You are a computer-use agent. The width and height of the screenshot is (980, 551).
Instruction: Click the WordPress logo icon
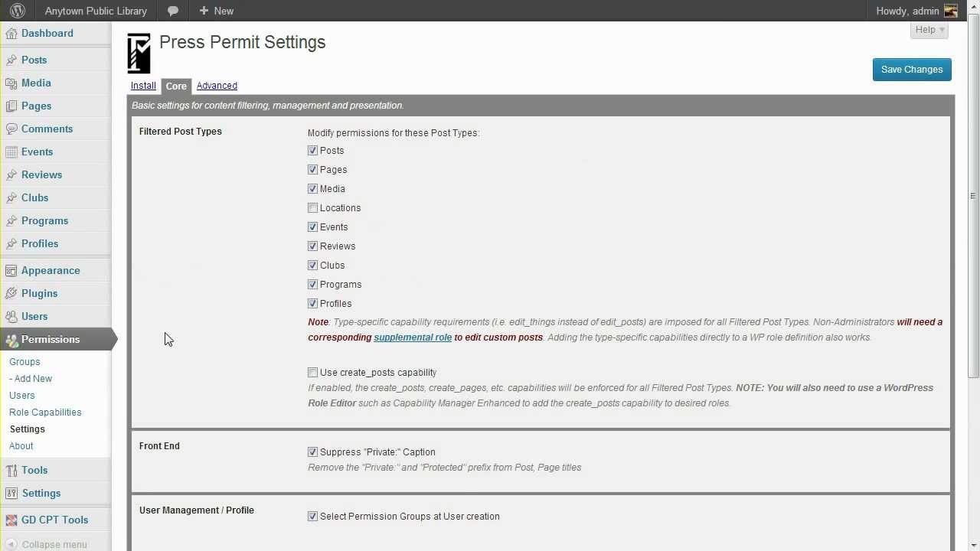tap(17, 11)
